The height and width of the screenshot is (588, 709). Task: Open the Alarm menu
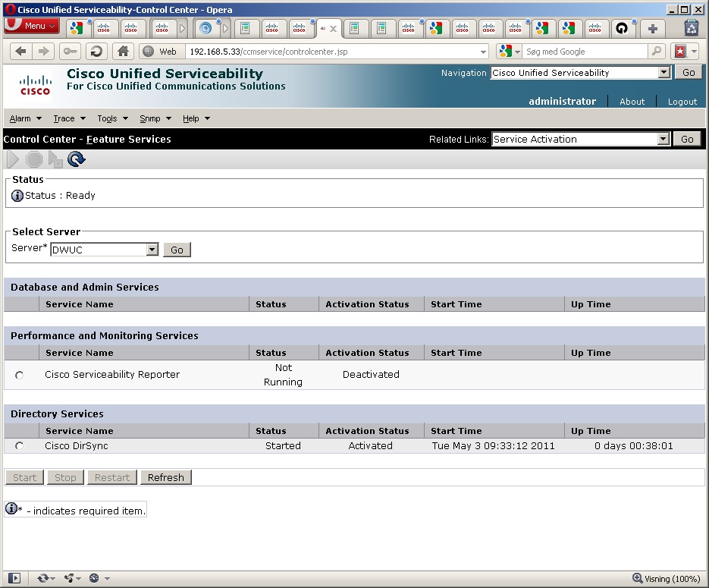pyautogui.click(x=26, y=118)
